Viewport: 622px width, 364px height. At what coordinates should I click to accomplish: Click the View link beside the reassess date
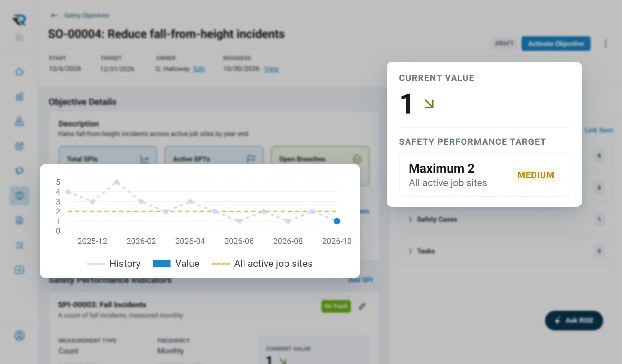(271, 69)
